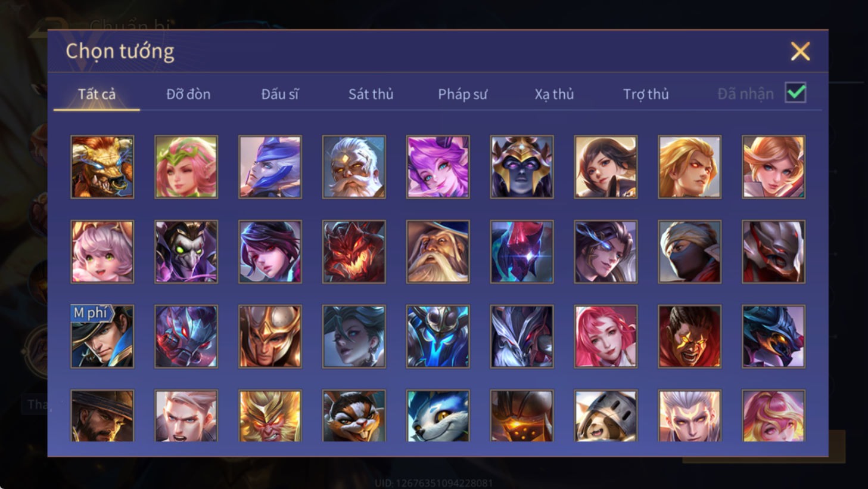The width and height of the screenshot is (868, 489).
Task: Choose the red fire demon hero portrait
Action: point(354,252)
